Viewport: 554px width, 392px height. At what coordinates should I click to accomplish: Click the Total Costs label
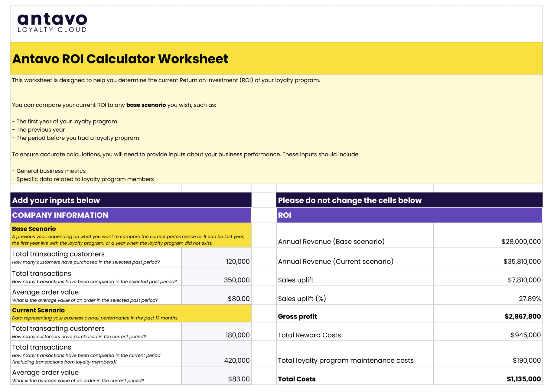(297, 379)
